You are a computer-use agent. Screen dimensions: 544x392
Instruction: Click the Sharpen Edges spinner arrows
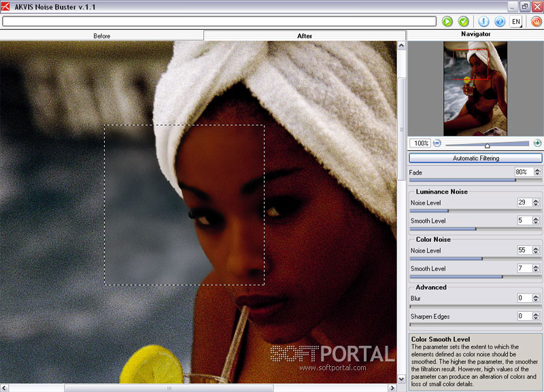point(537,317)
